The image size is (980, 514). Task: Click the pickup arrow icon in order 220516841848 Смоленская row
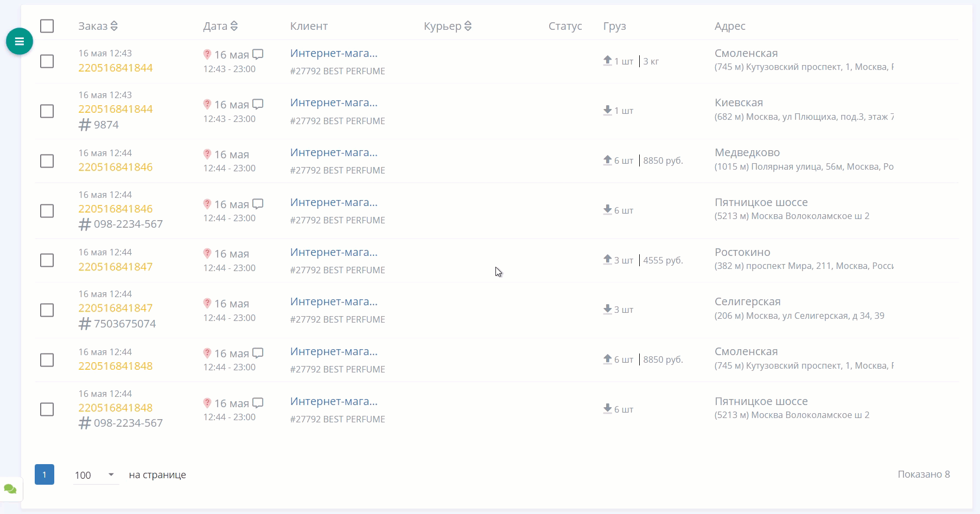608,359
